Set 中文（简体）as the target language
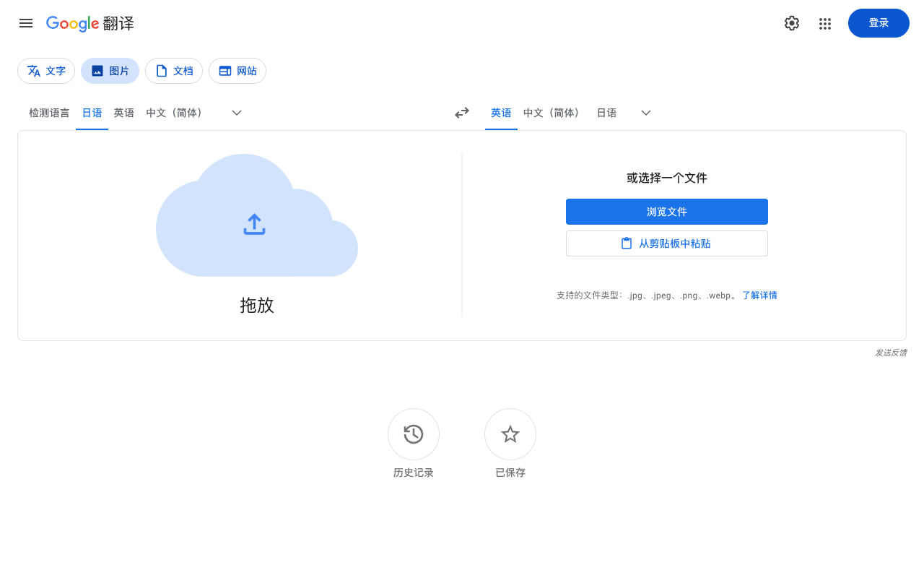The width and height of the screenshot is (924, 578). (x=551, y=113)
